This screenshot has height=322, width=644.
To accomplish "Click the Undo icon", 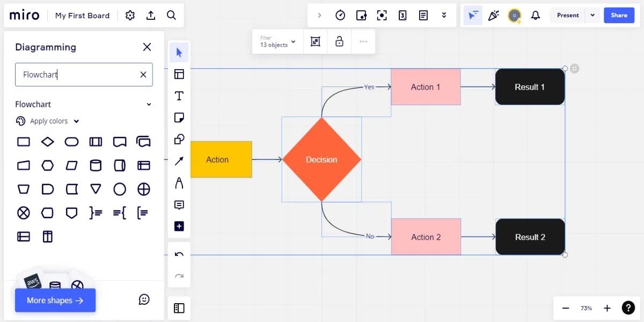I will click(x=179, y=255).
